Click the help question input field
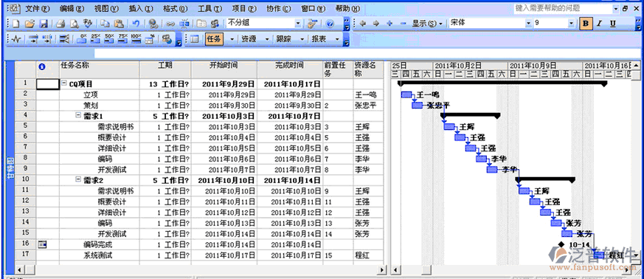 pos(563,8)
